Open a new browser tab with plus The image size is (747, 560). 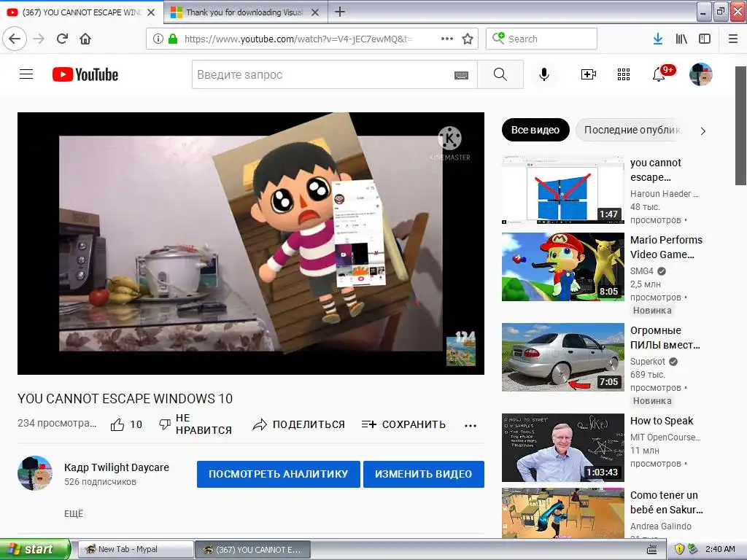[340, 12]
